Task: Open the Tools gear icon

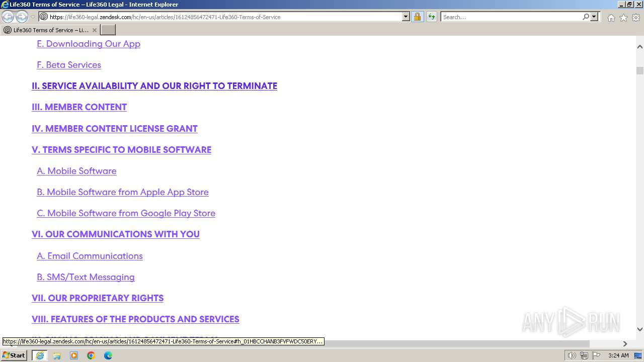Action: pos(636,18)
